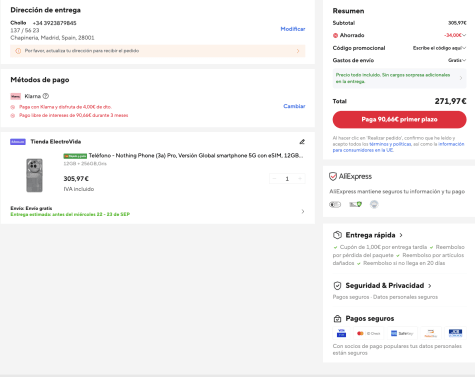Click the interest-free payment coupon icon
The image size is (475, 377).
point(13,115)
